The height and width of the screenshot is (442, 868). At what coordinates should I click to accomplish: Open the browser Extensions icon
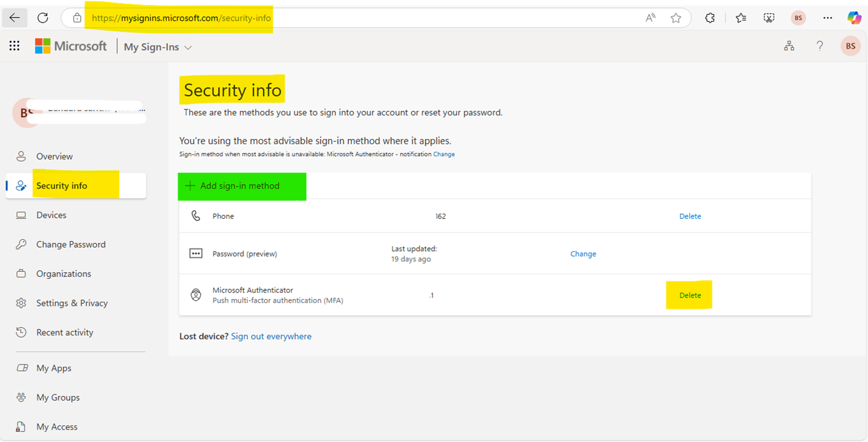point(710,18)
